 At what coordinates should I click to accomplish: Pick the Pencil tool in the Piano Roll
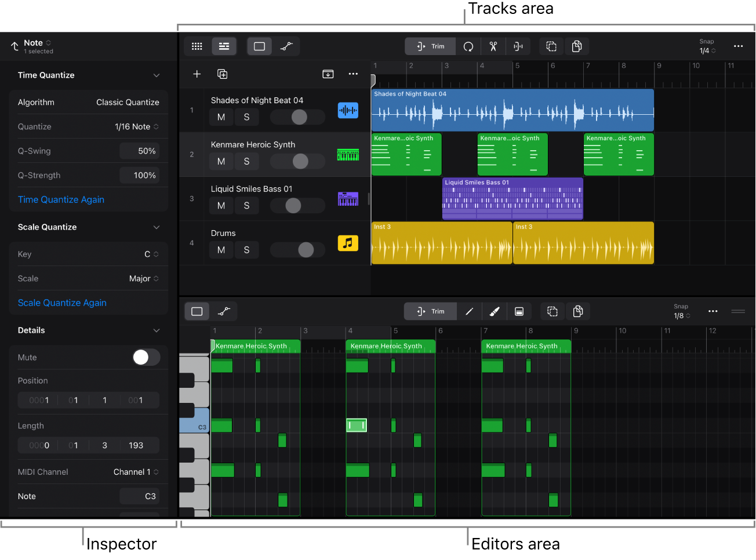tap(470, 311)
